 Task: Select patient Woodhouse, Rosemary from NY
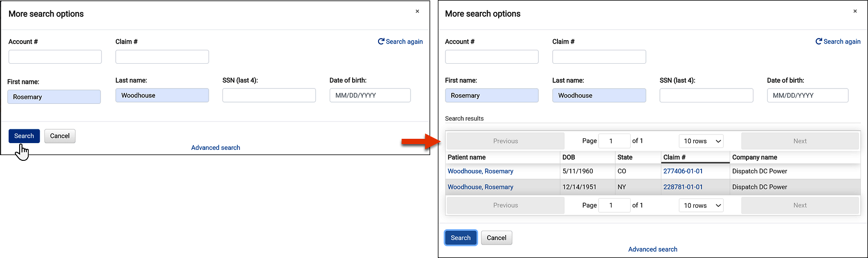click(480, 187)
